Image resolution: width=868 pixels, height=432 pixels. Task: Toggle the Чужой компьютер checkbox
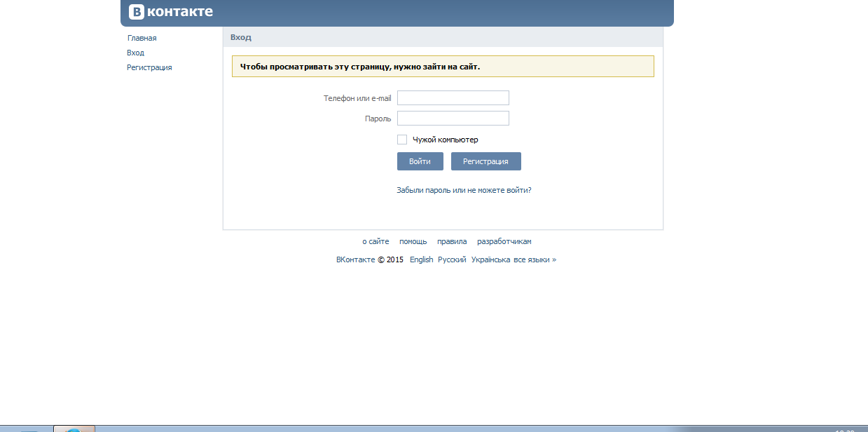[x=402, y=140]
